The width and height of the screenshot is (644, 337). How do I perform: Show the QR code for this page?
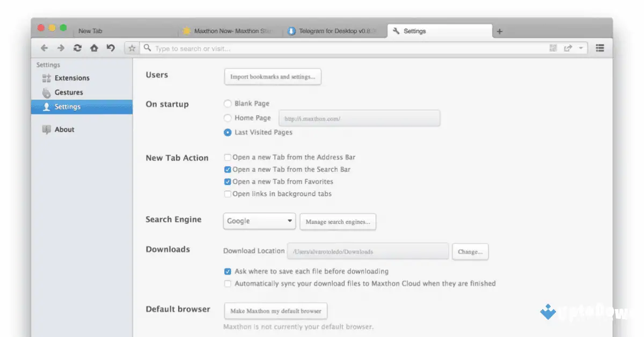coord(553,48)
